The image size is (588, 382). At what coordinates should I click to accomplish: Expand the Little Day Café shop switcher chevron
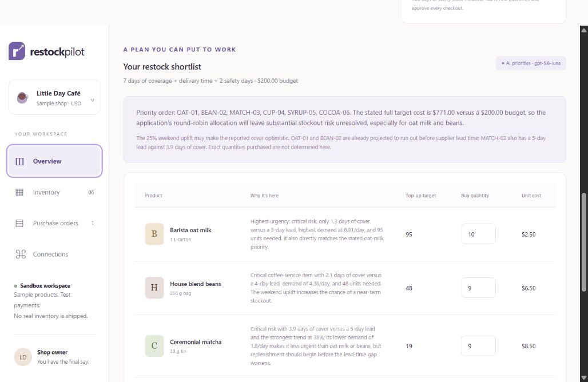point(93,100)
